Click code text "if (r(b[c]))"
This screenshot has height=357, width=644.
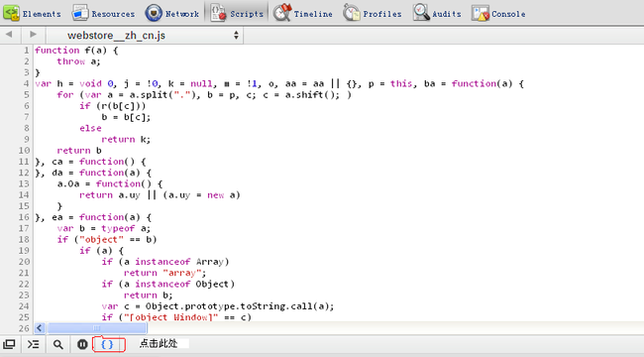[x=113, y=106]
